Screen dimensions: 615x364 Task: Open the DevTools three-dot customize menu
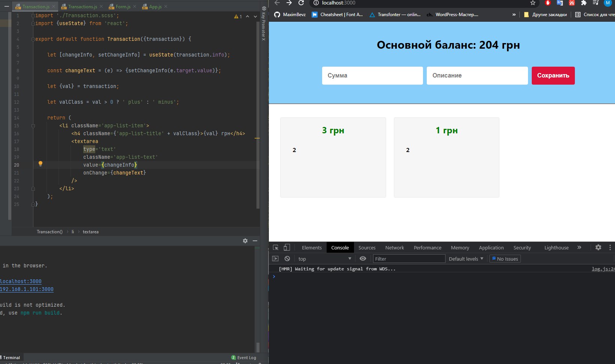[x=610, y=248]
